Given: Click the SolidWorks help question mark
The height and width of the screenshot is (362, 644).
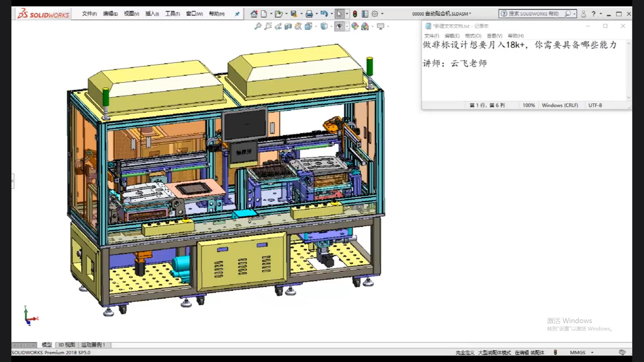Looking at the screenshot, I should (x=594, y=14).
